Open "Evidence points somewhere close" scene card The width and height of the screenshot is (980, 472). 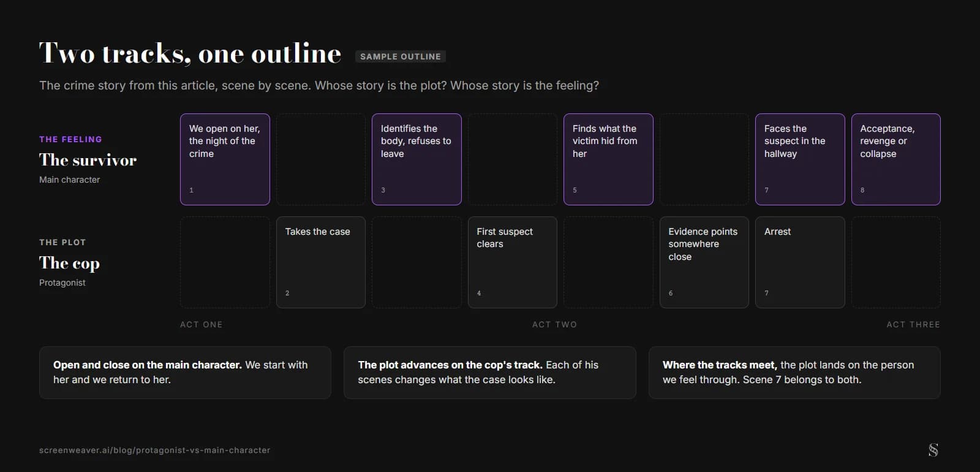[704, 262]
